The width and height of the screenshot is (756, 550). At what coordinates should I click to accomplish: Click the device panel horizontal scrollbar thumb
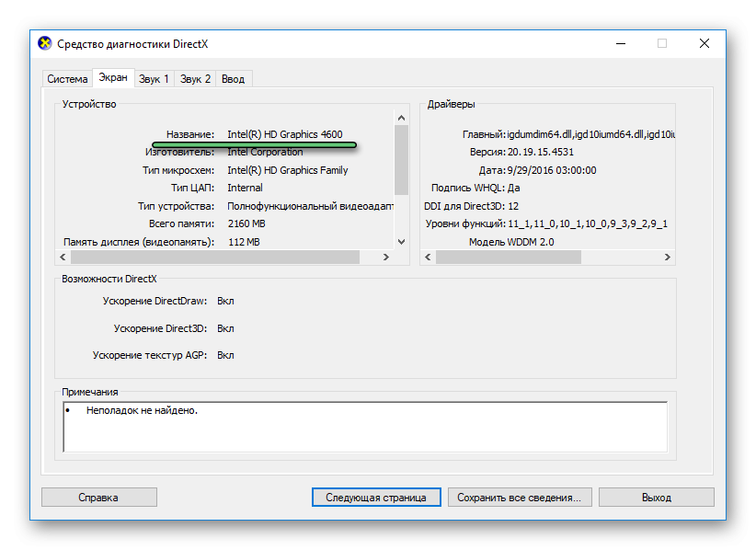(215, 257)
